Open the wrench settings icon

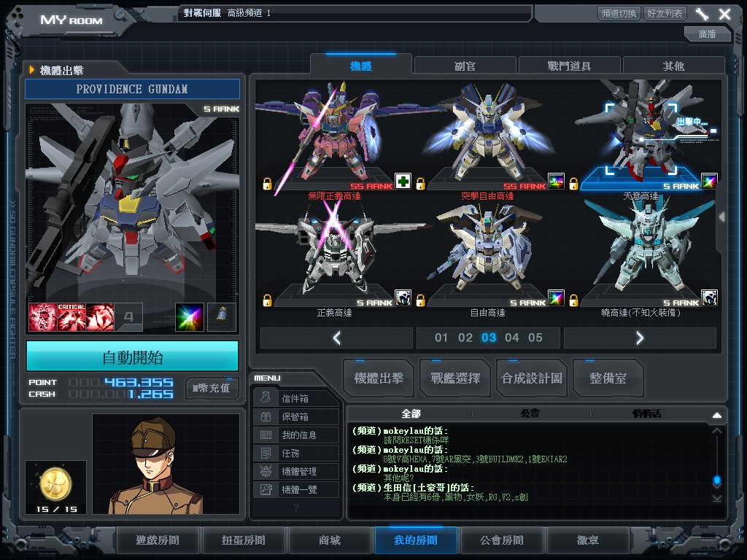702,14
